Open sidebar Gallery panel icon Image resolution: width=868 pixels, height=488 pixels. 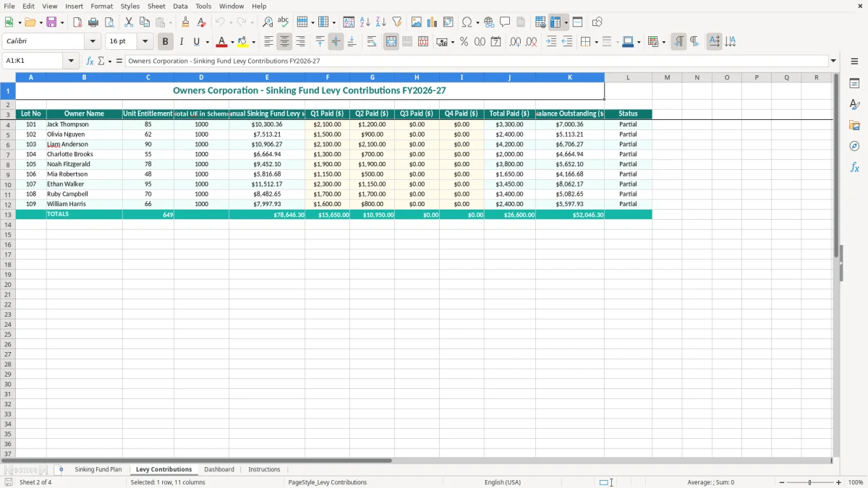[x=854, y=126]
